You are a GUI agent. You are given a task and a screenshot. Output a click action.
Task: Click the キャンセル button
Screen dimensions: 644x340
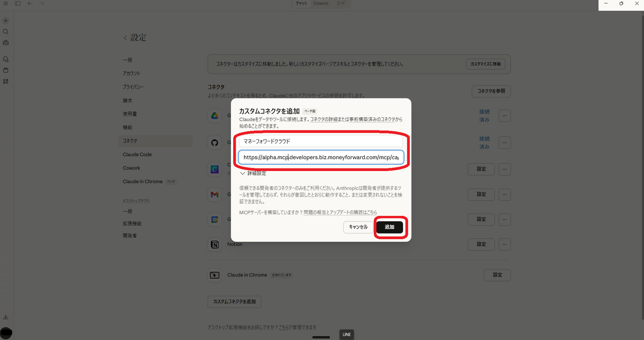coord(358,227)
